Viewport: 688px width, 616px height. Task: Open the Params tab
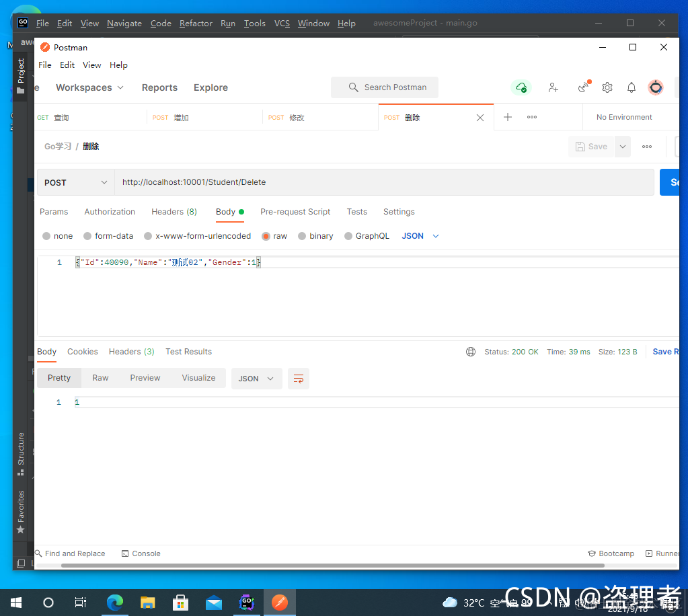point(54,212)
